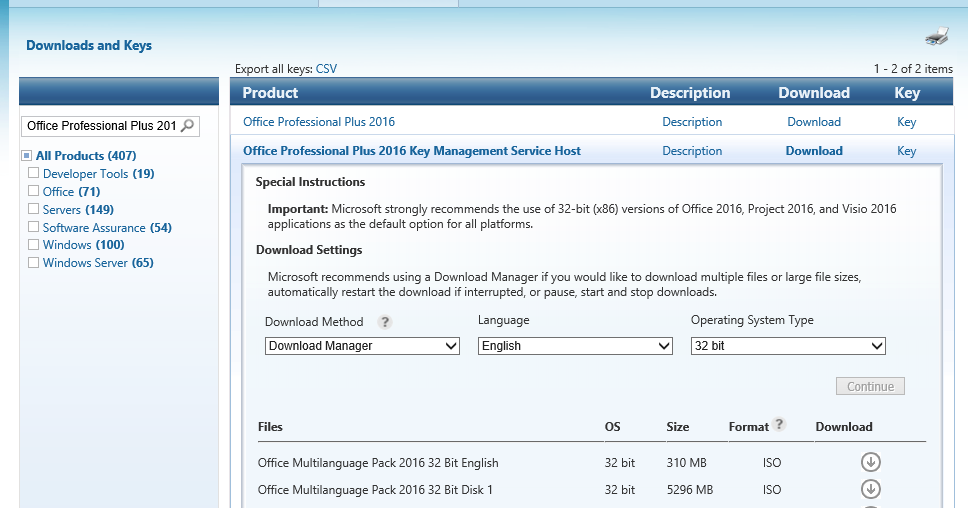Open Key Management Service Host product link
The image size is (968, 508).
click(x=412, y=151)
